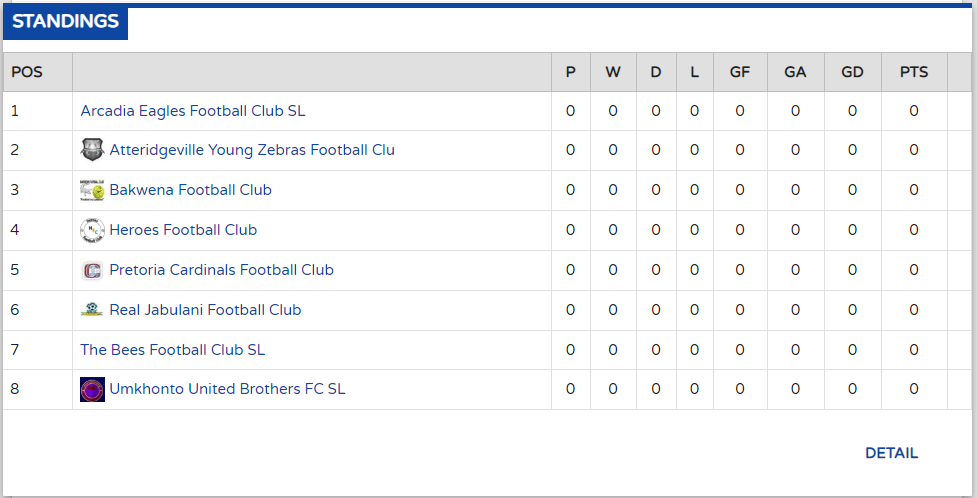The width and height of the screenshot is (977, 498).
Task: View full standings via DETAIL link
Action: pos(891,453)
